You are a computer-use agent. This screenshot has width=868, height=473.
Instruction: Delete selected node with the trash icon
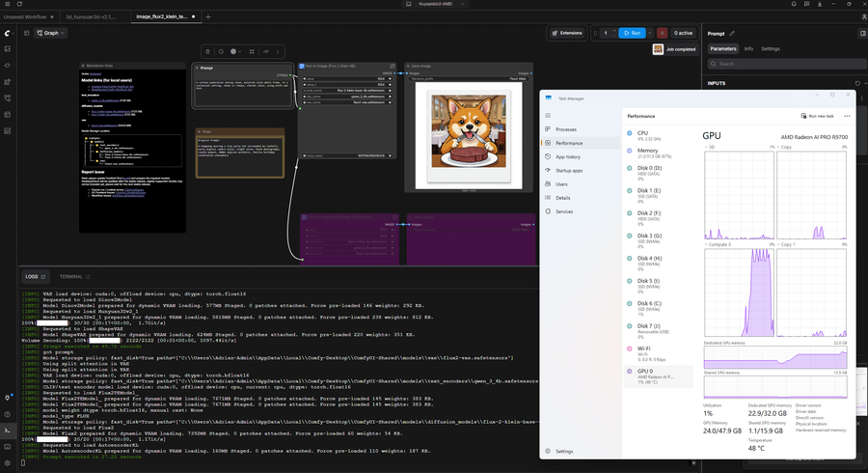[x=207, y=51]
